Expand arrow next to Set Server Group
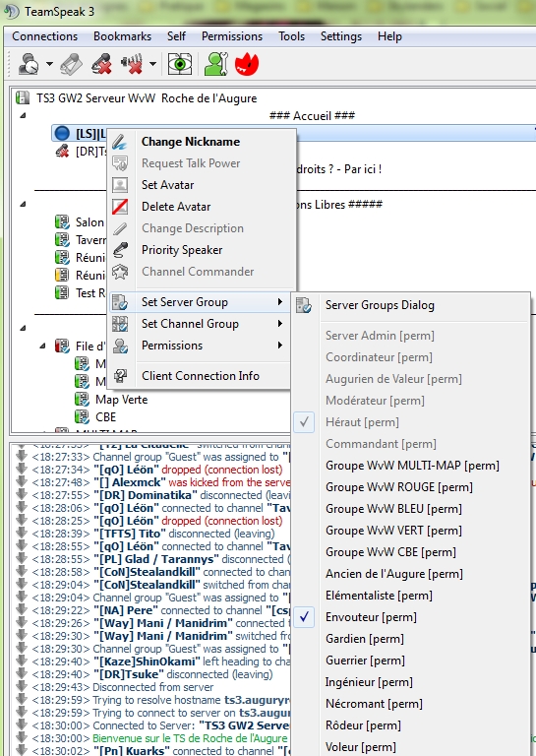Image resolution: width=536 pixels, height=756 pixels. click(279, 302)
